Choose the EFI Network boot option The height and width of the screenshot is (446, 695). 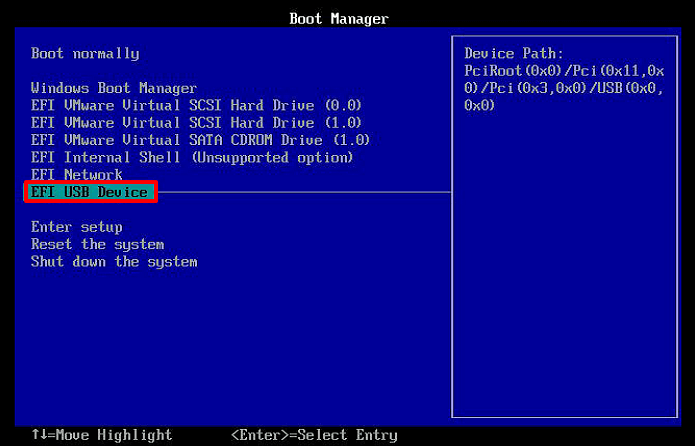coord(77,175)
